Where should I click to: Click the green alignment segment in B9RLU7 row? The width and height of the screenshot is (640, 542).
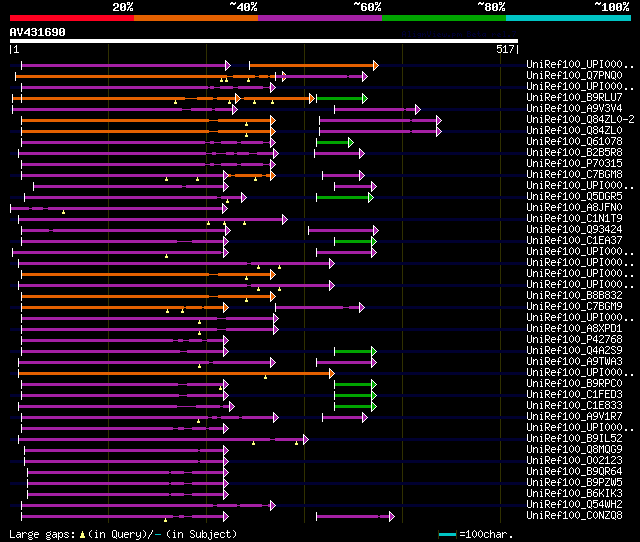click(x=342, y=98)
